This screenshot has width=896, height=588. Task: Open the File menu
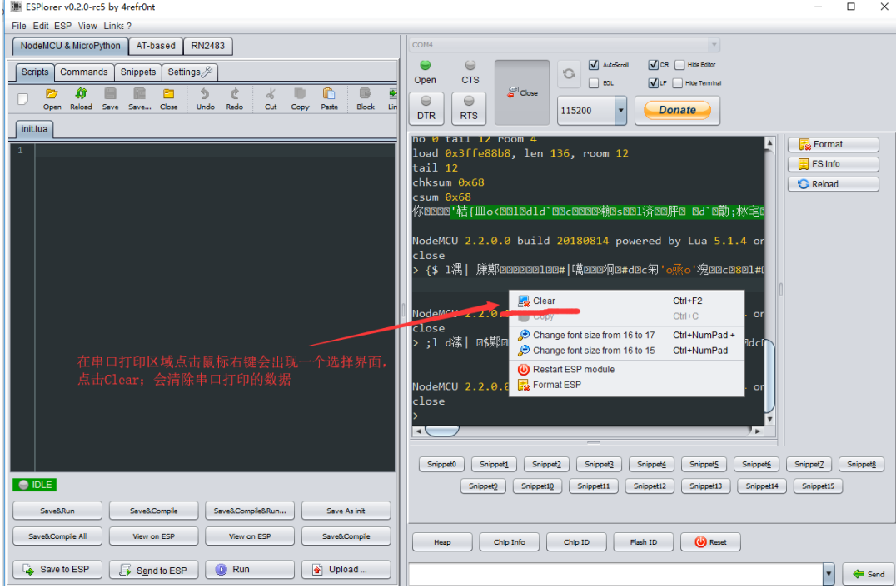(x=19, y=26)
